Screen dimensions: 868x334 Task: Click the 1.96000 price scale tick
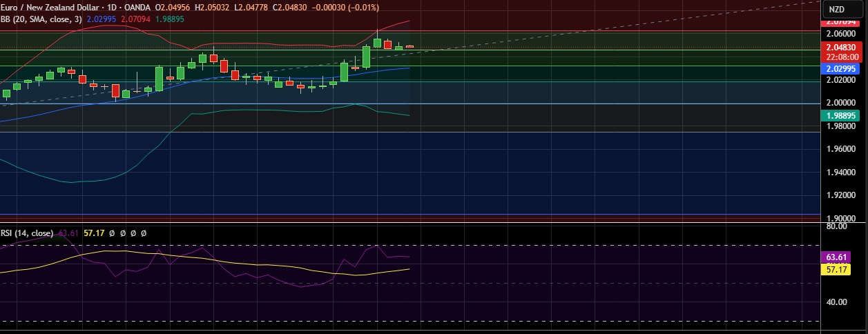point(840,149)
